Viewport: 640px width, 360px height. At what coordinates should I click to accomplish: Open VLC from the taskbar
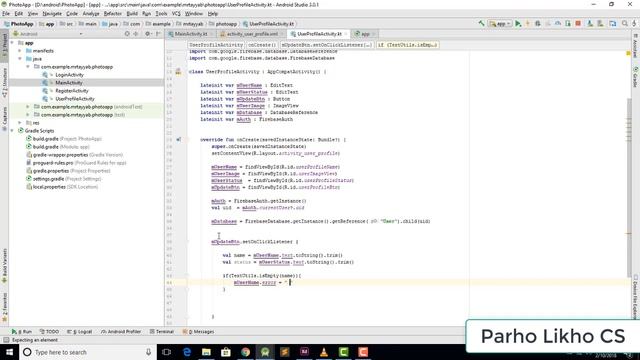[324, 352]
